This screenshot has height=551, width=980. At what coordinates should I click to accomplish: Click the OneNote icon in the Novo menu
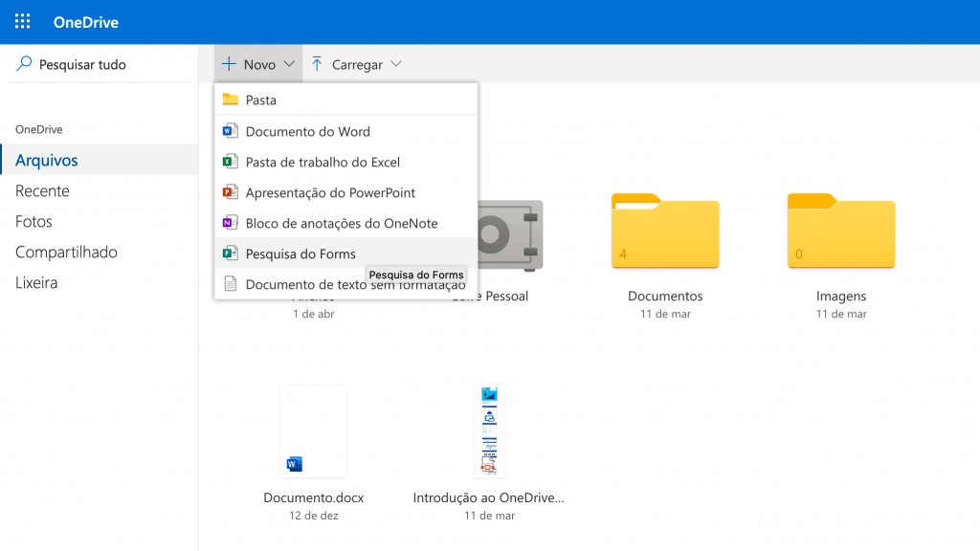click(230, 222)
